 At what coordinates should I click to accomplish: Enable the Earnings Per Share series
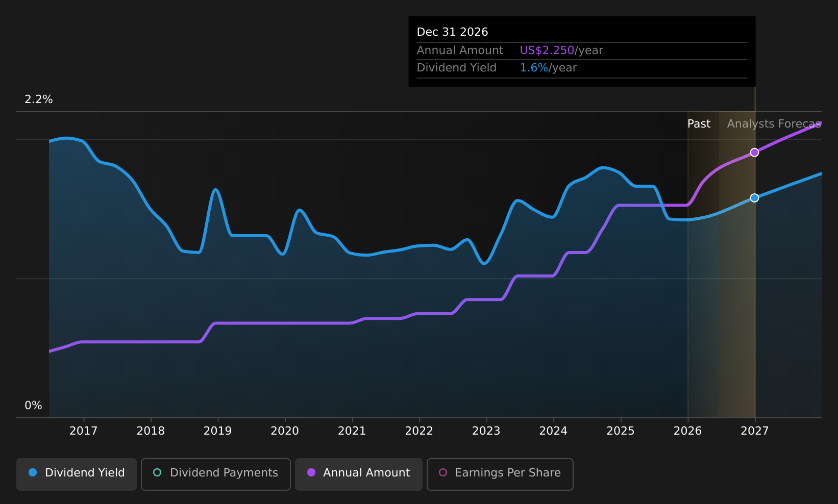pos(500,474)
